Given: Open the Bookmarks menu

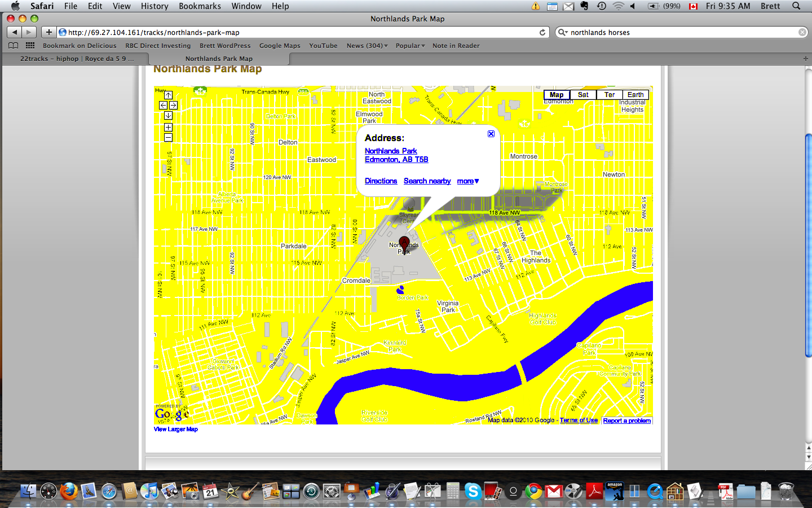Looking at the screenshot, I should [x=200, y=6].
